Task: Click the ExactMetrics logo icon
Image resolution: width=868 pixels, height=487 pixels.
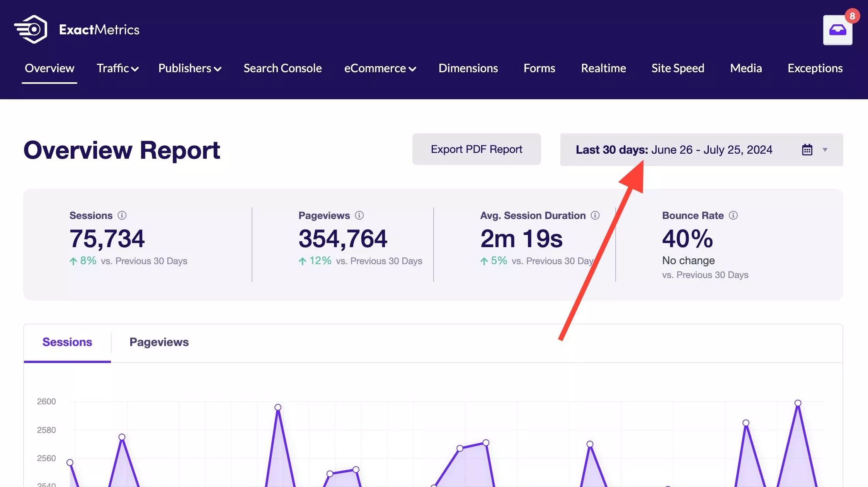Action: click(31, 29)
